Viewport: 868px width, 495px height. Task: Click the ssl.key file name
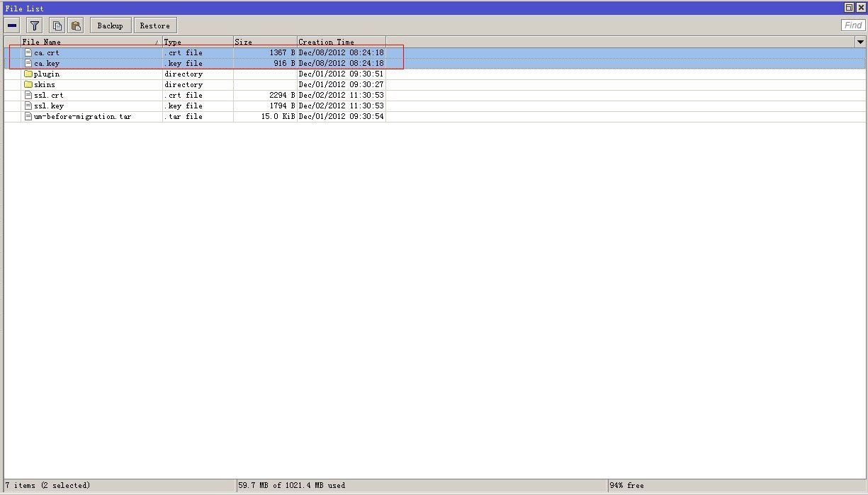[49, 106]
